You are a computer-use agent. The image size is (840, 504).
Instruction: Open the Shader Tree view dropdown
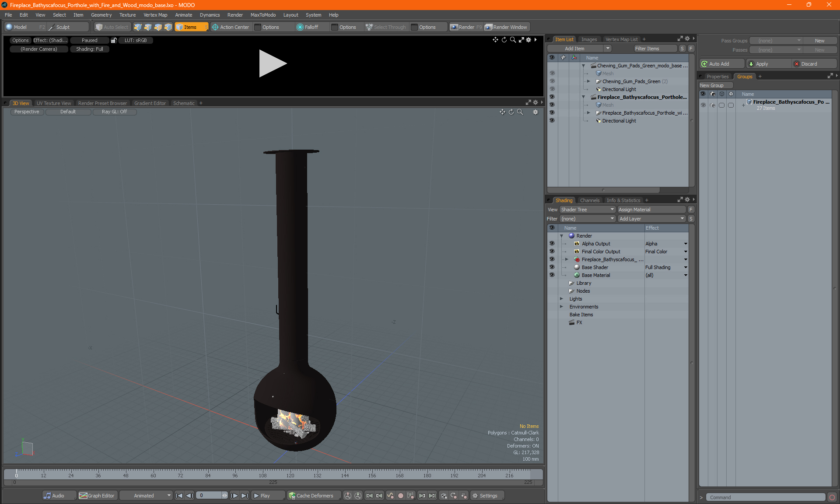click(588, 210)
